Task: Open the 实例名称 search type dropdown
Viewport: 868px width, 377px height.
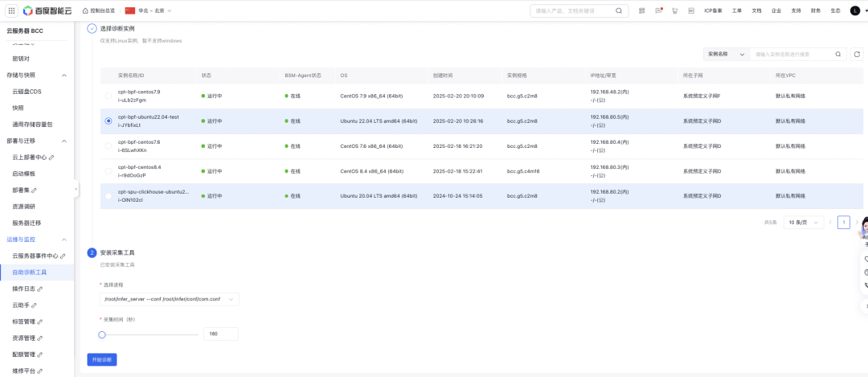Action: (727, 54)
